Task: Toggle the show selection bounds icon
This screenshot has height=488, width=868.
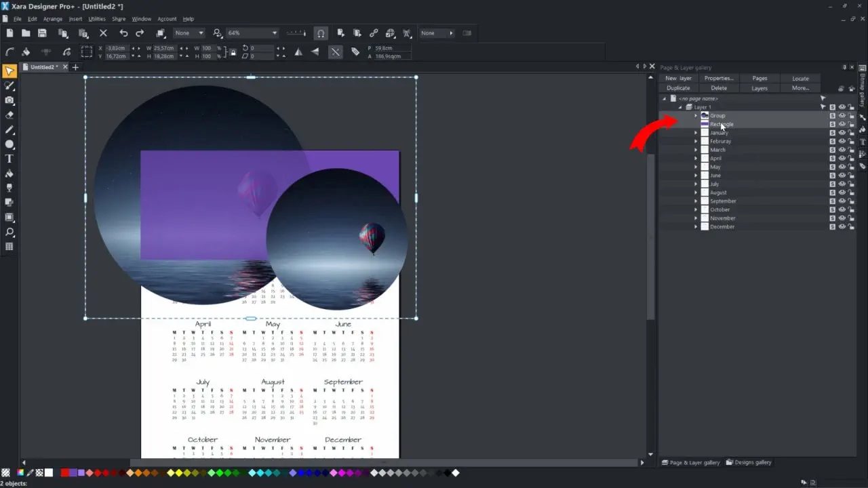Action: coord(87,52)
